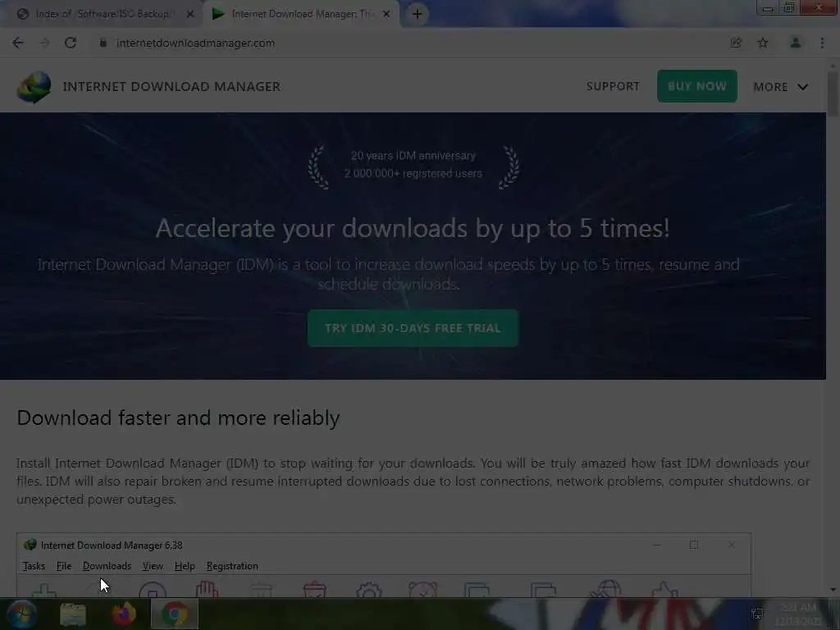Click the browser forward arrow
Screen dimensions: 840x630
coord(44,43)
